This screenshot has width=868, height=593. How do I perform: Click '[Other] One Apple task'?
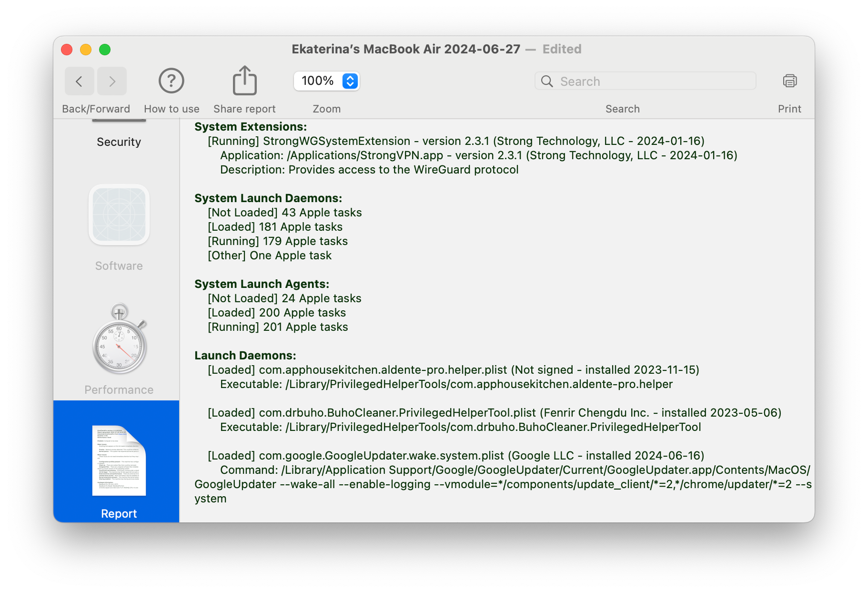click(270, 256)
